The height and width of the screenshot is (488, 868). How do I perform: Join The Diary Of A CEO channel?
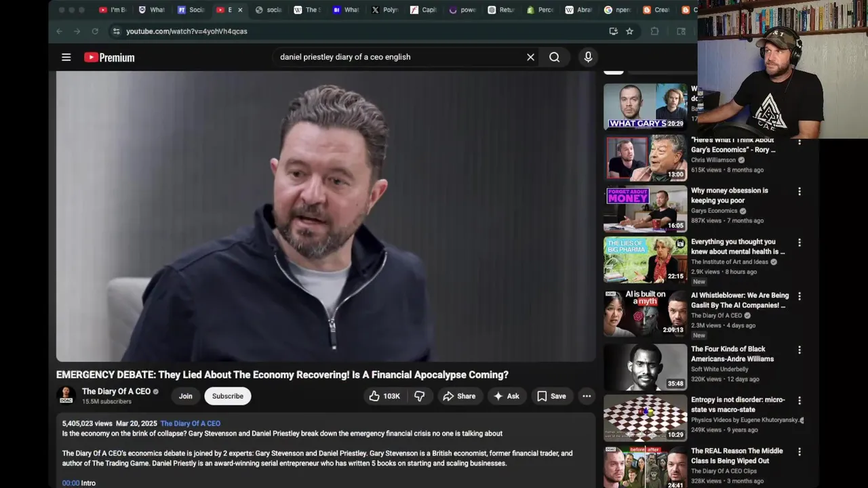(x=186, y=396)
